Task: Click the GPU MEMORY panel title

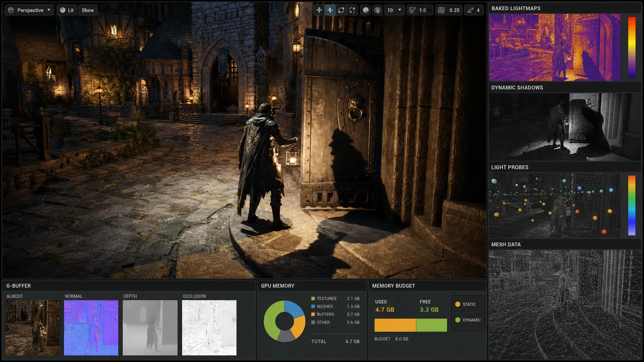Action: tap(278, 286)
